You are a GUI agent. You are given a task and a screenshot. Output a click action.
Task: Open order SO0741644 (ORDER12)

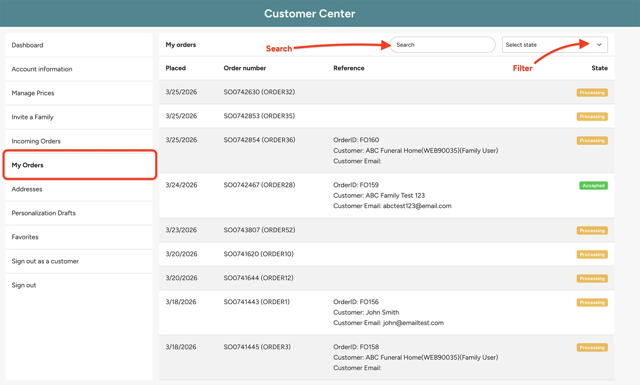tap(258, 278)
